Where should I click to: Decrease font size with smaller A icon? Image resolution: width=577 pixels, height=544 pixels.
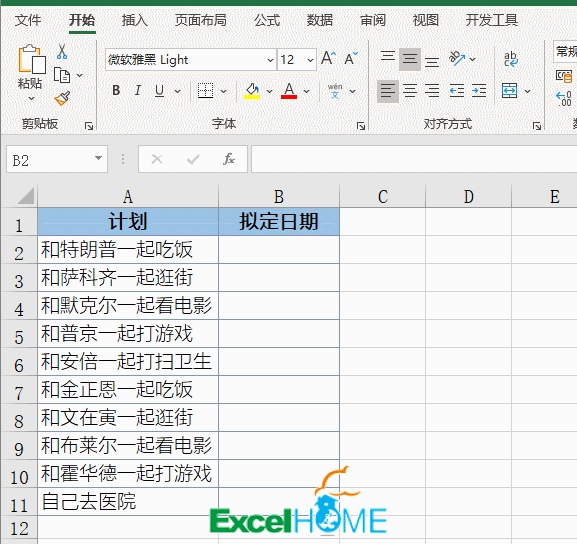(x=351, y=58)
